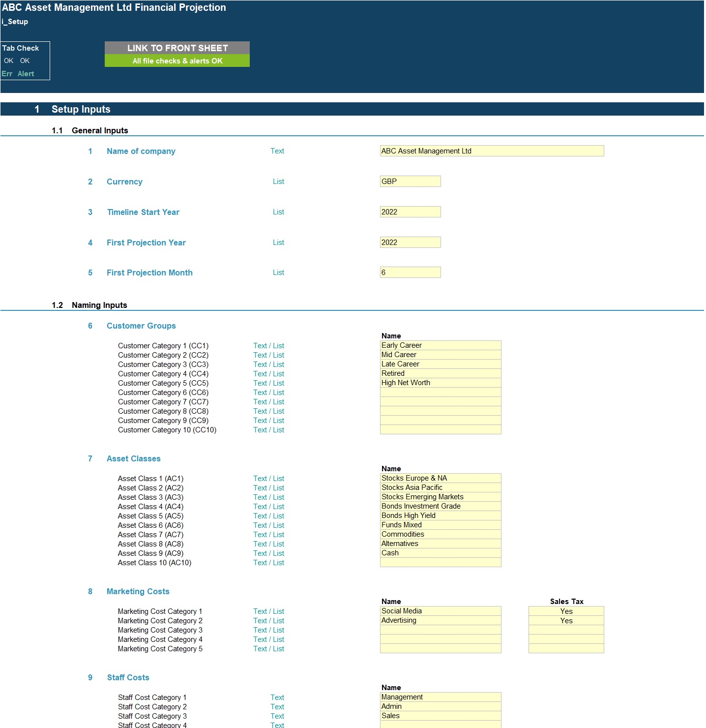Click the 'Tab Check' label
The height and width of the screenshot is (728, 706).
tap(21, 48)
